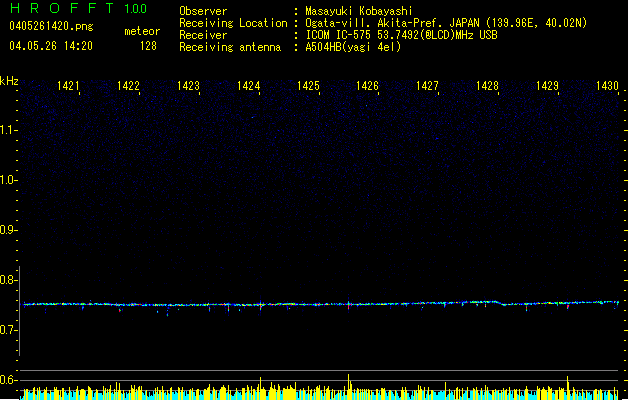This screenshot has width=629, height=400.
Task: Click the Receiving Location coordinates text
Action: point(446,23)
